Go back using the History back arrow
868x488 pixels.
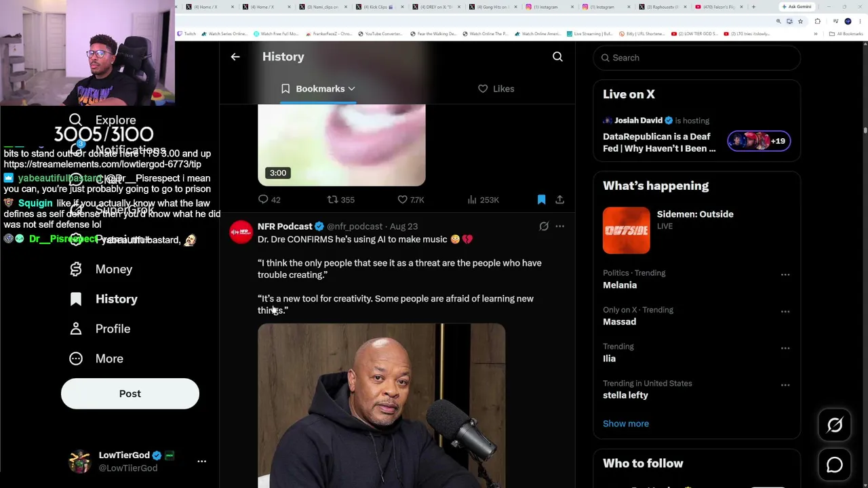point(235,57)
